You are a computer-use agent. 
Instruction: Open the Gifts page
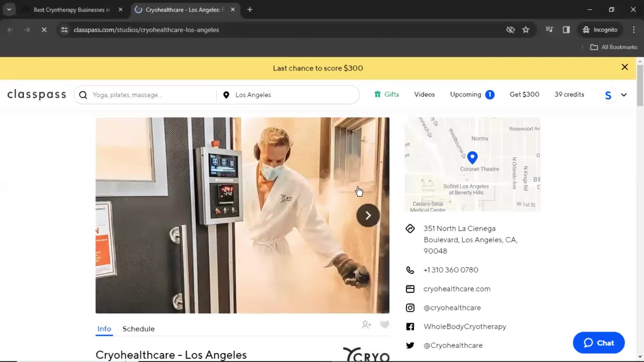point(387,95)
